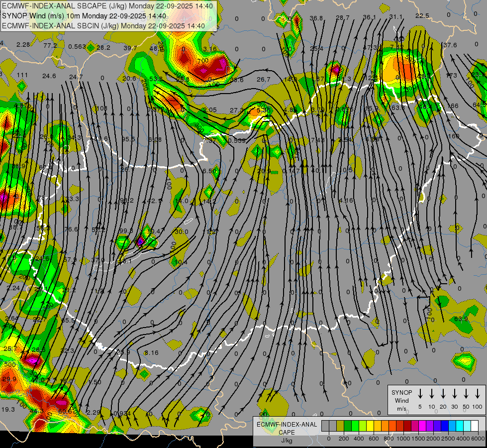The image size is (487, 448).
Task: Click the 111 value on the map
Action: click(x=22, y=75)
